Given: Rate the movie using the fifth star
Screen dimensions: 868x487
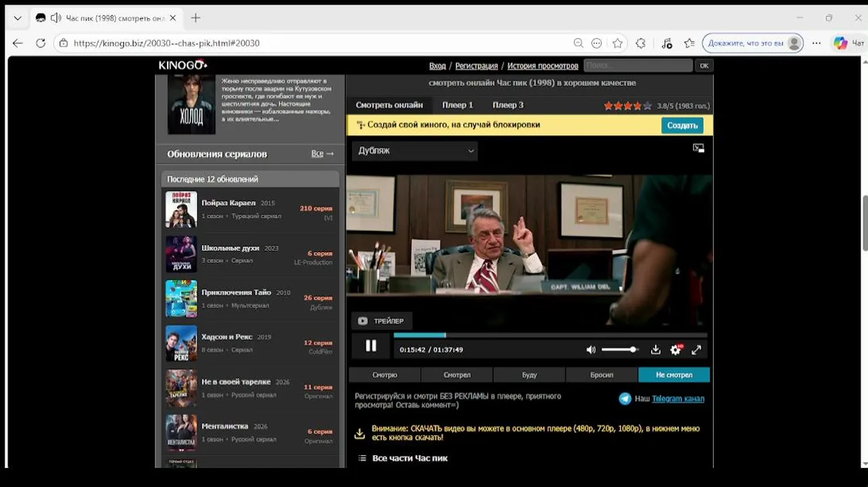Looking at the screenshot, I should coord(647,106).
